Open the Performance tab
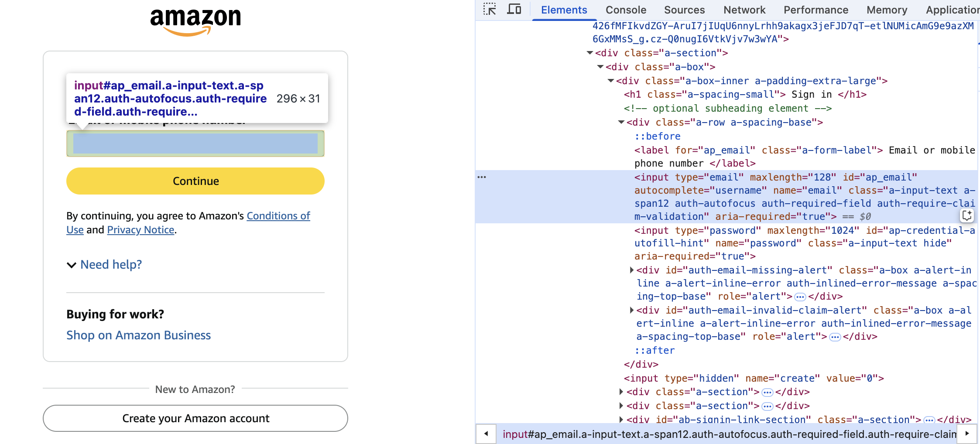Screen dimensions: 980x444 pyautogui.click(x=816, y=10)
